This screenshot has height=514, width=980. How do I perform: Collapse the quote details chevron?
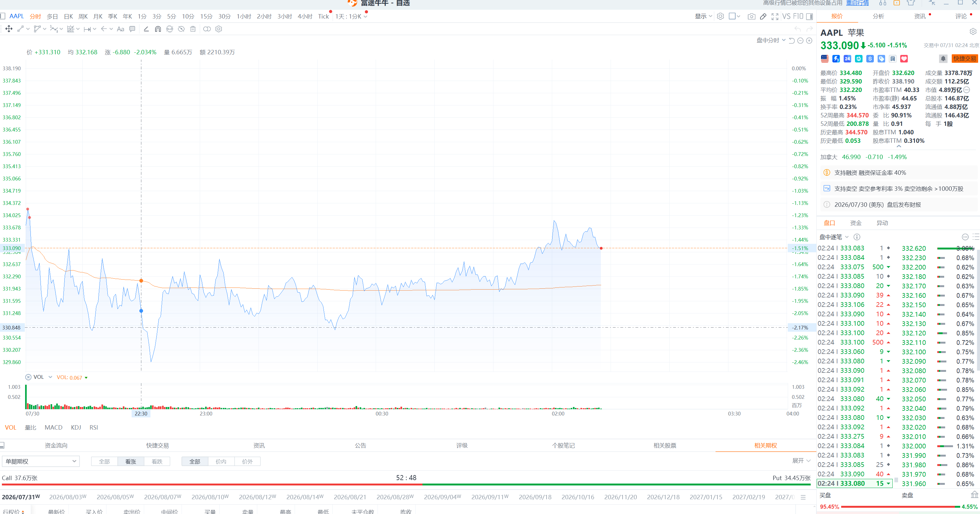pos(899,146)
